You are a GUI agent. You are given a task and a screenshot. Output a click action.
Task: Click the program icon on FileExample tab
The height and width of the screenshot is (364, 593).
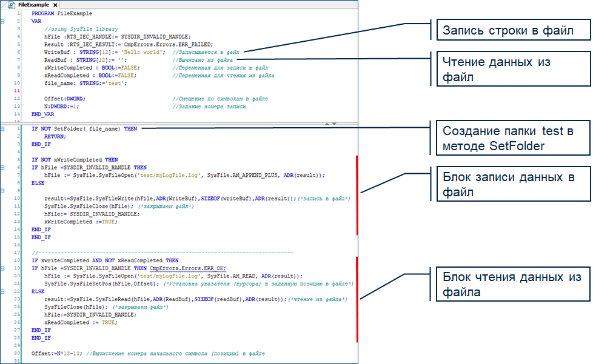(12, 5)
